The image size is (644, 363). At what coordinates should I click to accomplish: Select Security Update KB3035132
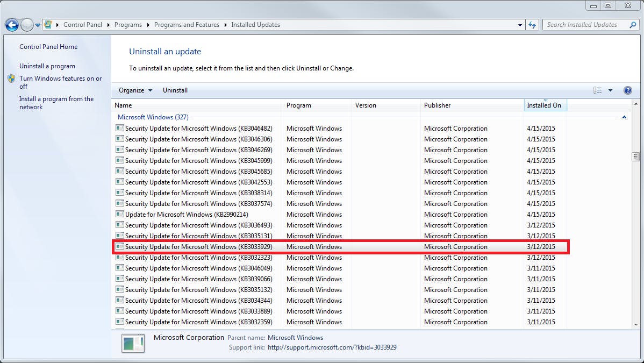[x=198, y=289]
